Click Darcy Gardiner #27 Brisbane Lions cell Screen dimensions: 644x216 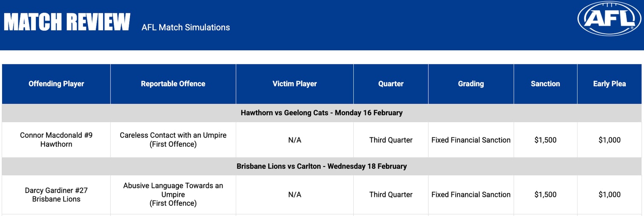56,194
